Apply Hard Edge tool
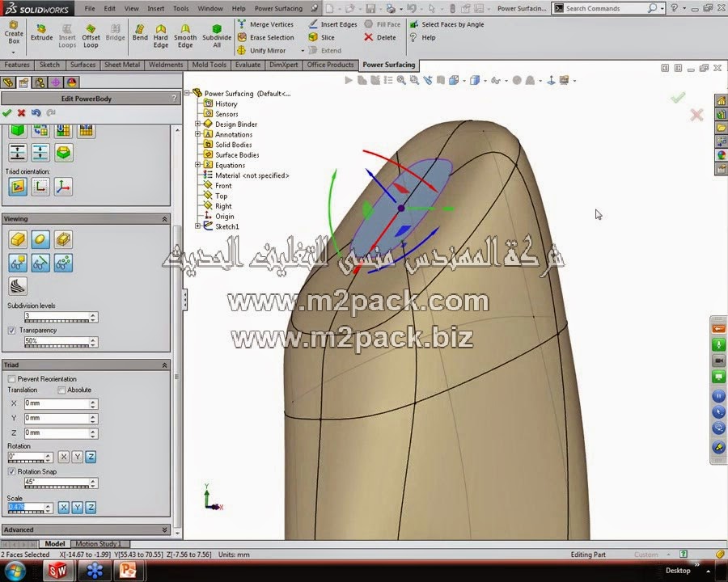This screenshot has width=728, height=582. [x=161, y=36]
